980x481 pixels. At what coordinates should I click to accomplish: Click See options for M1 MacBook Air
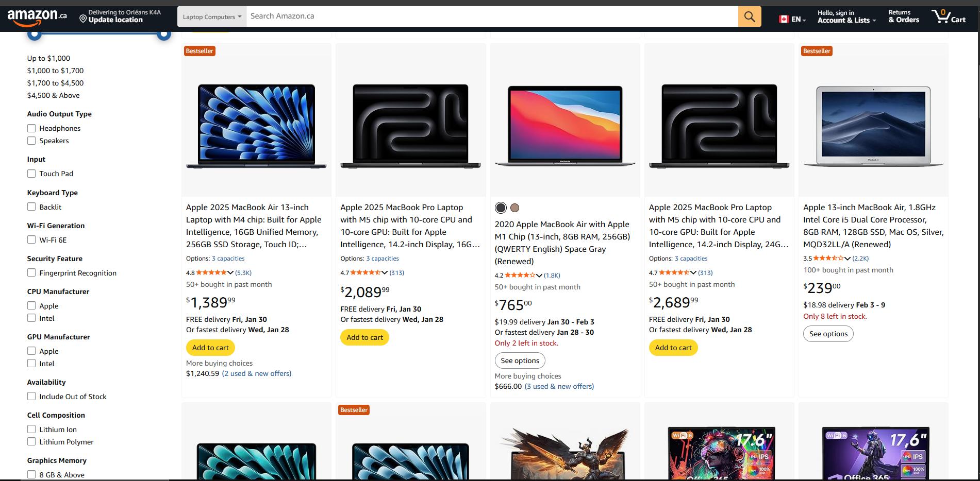coord(520,360)
